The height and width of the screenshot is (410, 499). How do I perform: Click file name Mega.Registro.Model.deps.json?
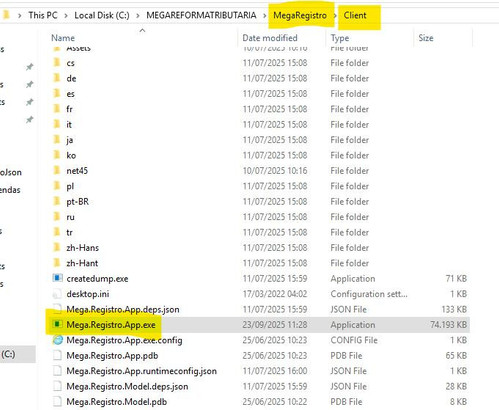tap(127, 386)
